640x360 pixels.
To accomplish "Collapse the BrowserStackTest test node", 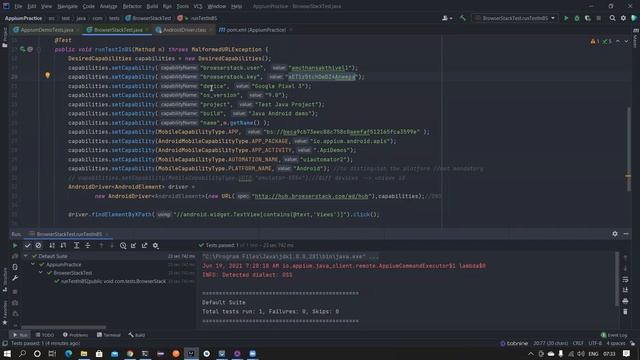I will (x=41, y=273).
